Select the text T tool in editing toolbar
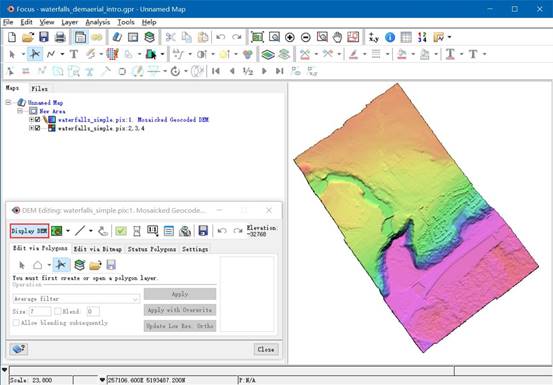Image resolution: width=553 pixels, height=385 pixels. [74, 54]
